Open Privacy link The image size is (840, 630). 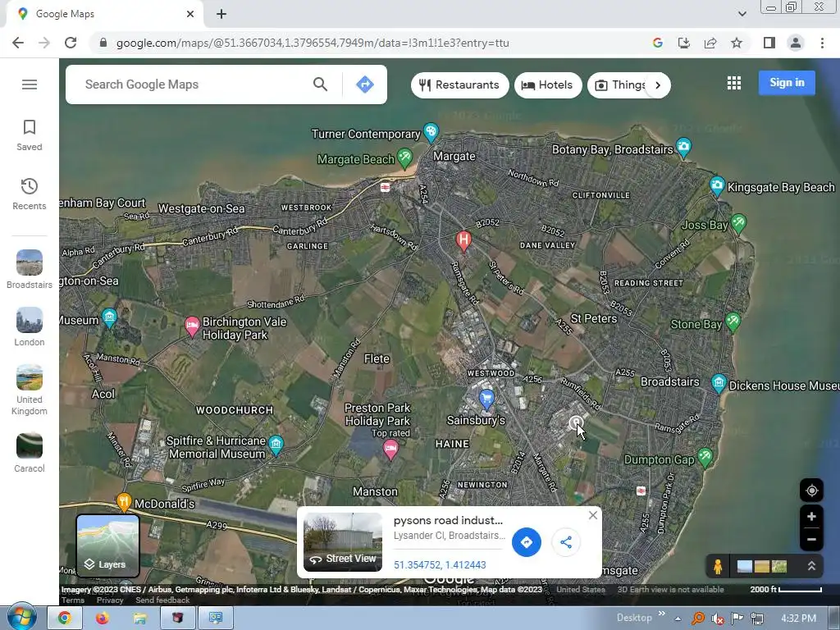[x=110, y=600]
